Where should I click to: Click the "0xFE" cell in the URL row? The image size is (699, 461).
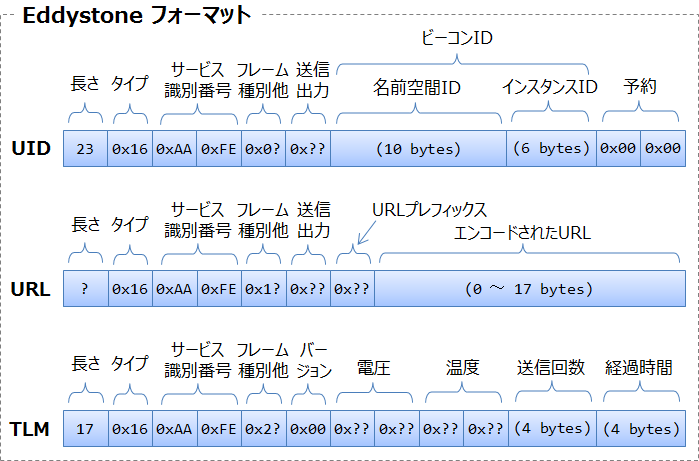click(219, 288)
